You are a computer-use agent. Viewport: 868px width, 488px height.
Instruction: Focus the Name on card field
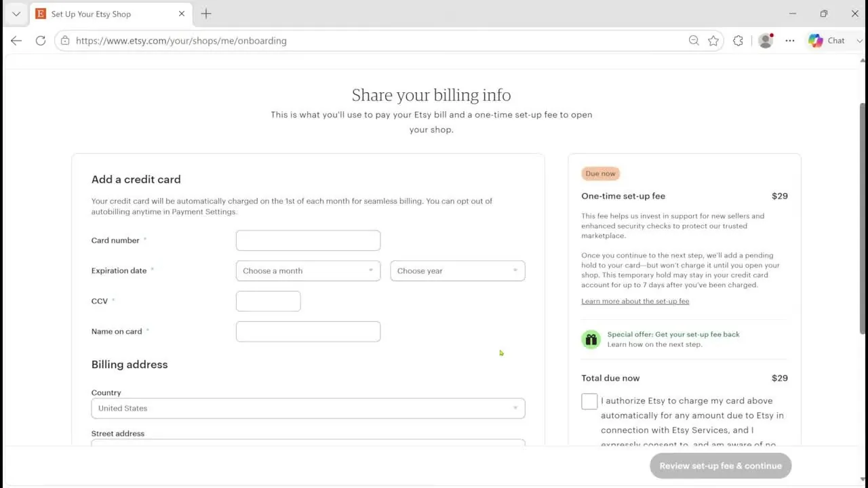[x=308, y=331]
